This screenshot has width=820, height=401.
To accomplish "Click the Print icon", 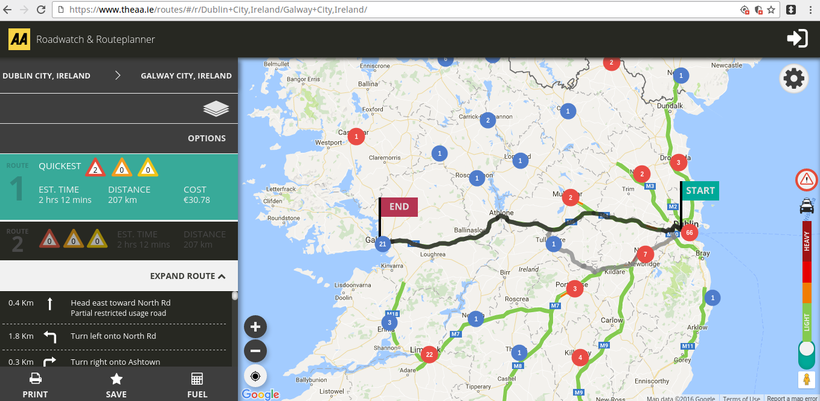I will coord(36,379).
